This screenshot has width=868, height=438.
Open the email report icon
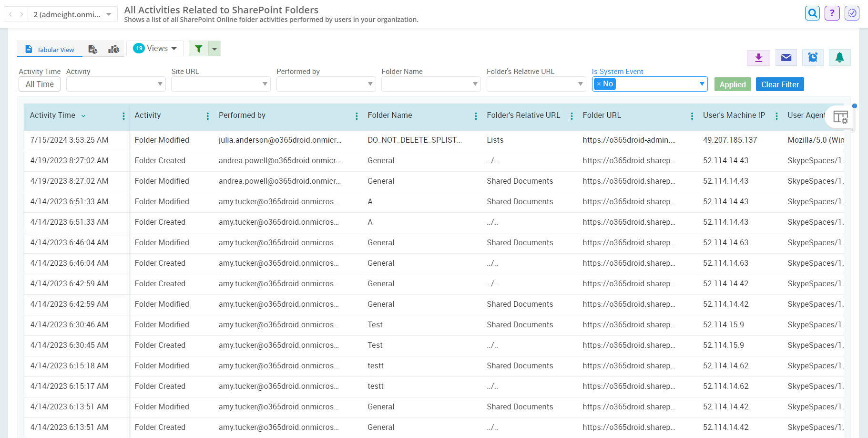tap(786, 57)
